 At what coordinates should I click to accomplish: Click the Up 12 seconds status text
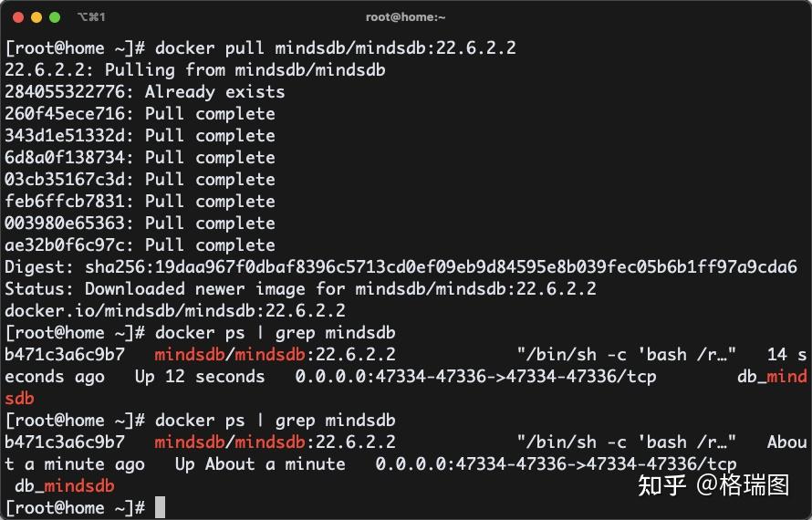[199, 376]
